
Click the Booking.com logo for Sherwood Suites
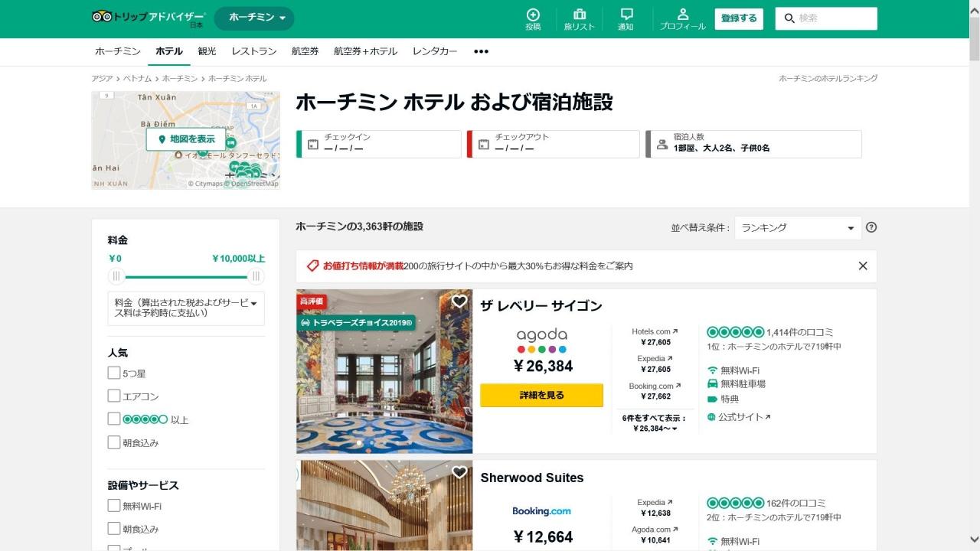542,511
